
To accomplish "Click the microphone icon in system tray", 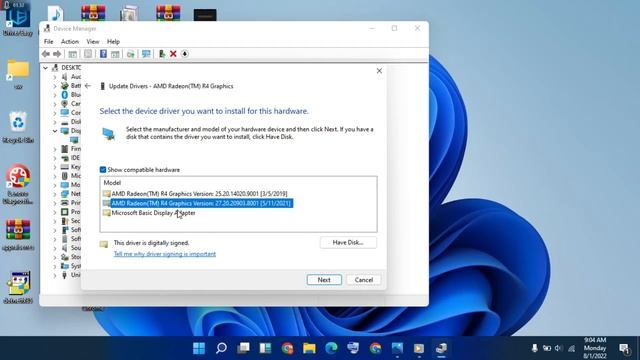I will (534, 348).
